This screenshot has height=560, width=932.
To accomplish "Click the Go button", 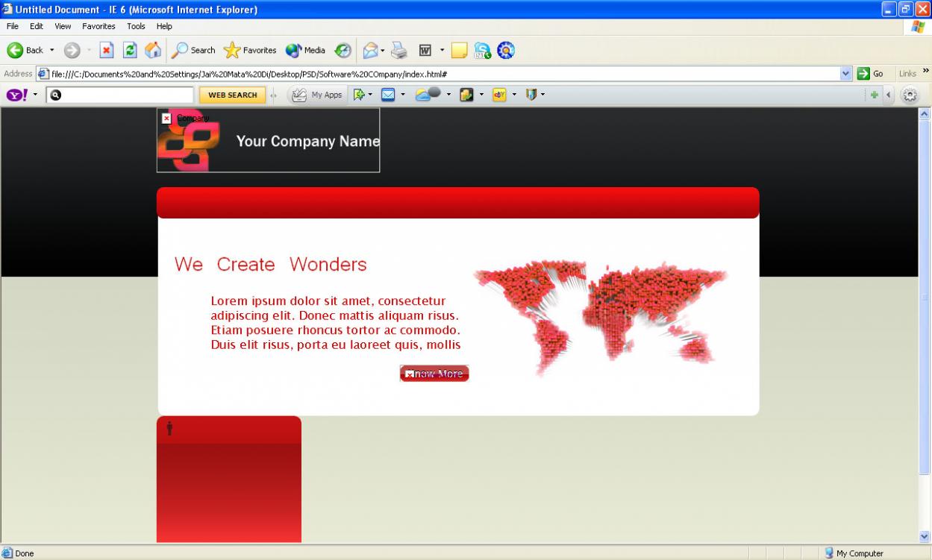I will coord(871,74).
